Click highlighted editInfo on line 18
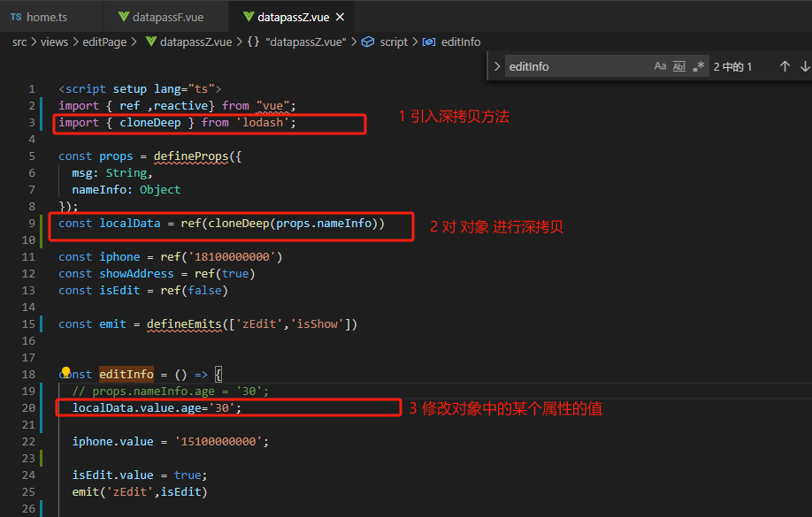 tap(126, 374)
